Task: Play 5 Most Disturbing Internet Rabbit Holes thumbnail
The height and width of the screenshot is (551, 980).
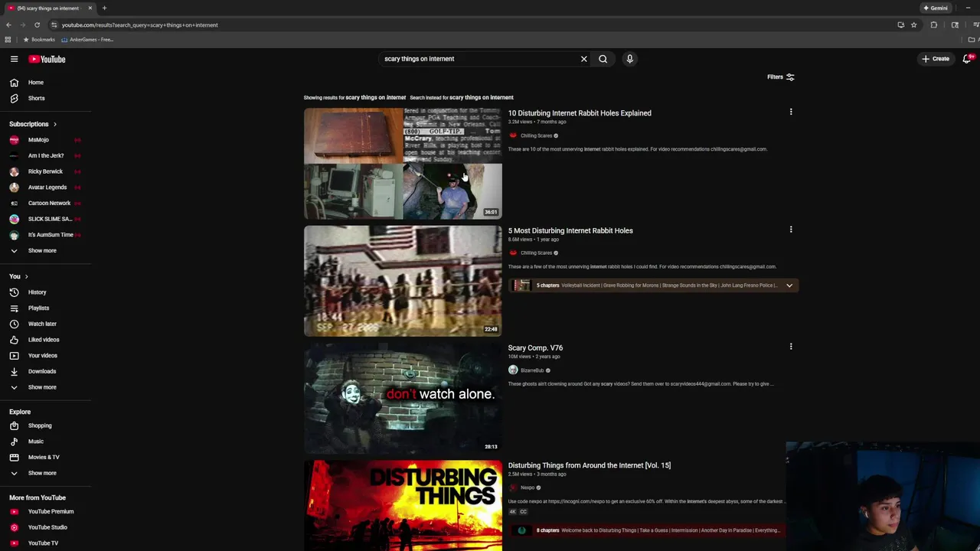Action: coord(403,281)
